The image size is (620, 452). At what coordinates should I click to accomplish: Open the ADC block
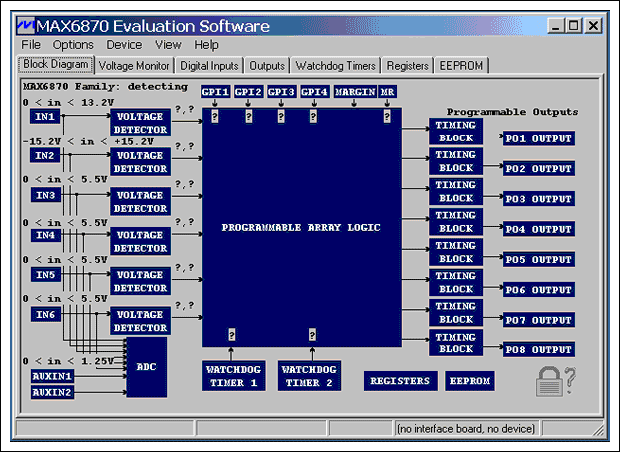coord(146,366)
